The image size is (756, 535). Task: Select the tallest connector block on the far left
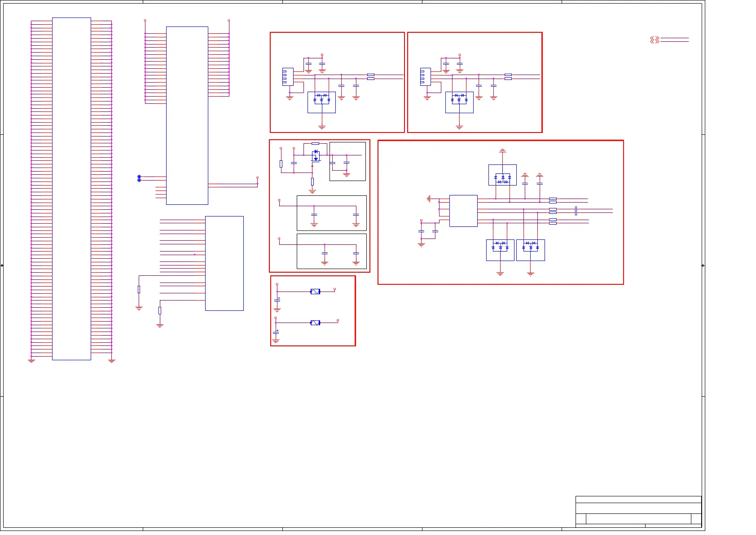click(x=71, y=189)
